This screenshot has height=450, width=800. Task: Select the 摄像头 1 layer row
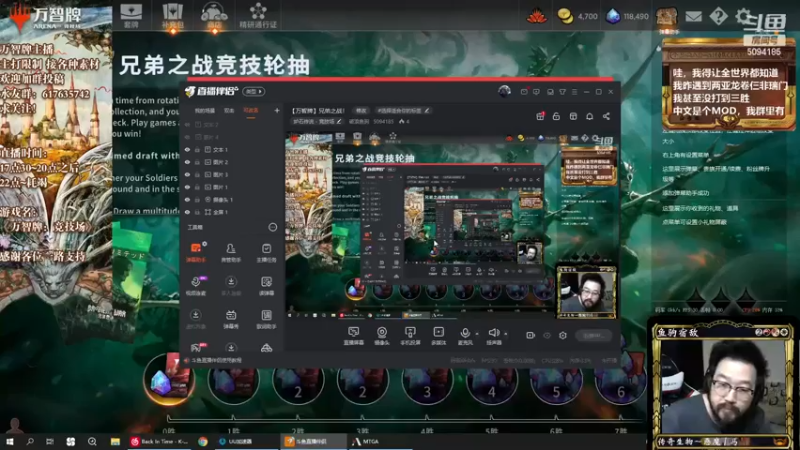tap(232, 199)
